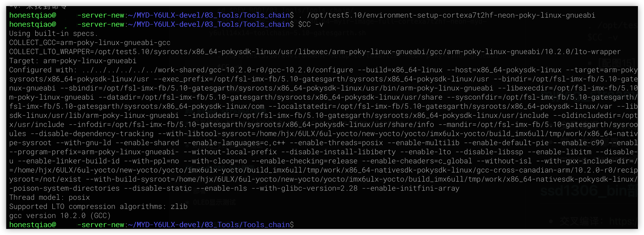The height and width of the screenshot is (235, 644).
Task: Click the --host=x86_64-pokysdk-linux option
Action: [x=504, y=70]
